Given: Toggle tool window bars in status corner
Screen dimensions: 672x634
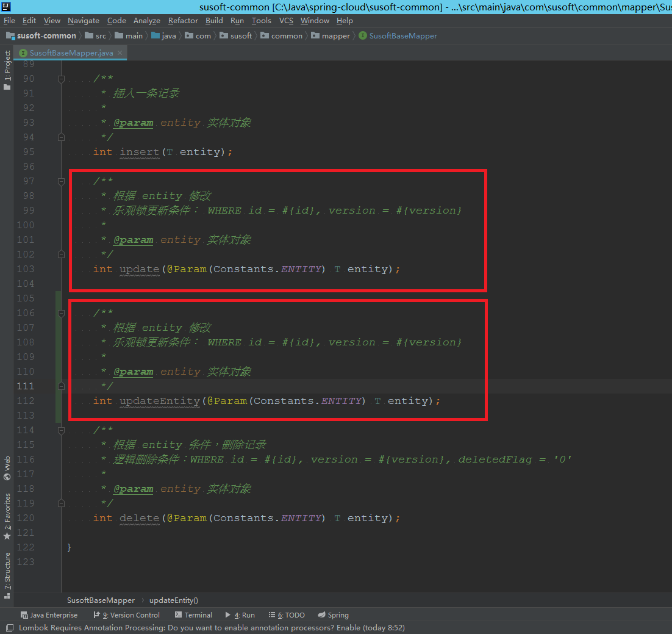Looking at the screenshot, I should pos(9,628).
